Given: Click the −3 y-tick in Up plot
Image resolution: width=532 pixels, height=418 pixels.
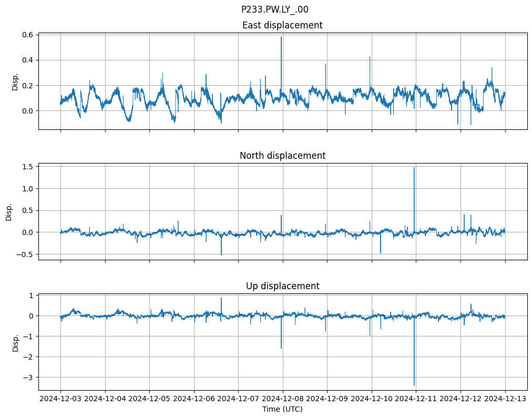Looking at the screenshot, I should click(29, 378).
